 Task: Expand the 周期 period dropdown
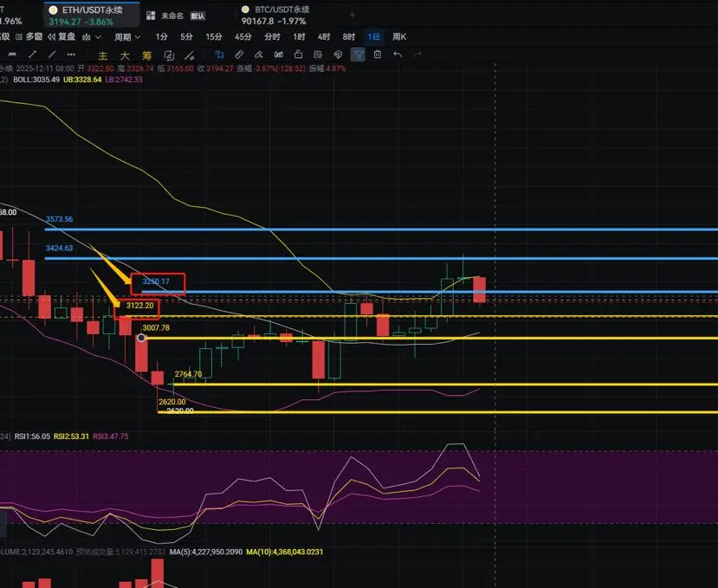[127, 37]
